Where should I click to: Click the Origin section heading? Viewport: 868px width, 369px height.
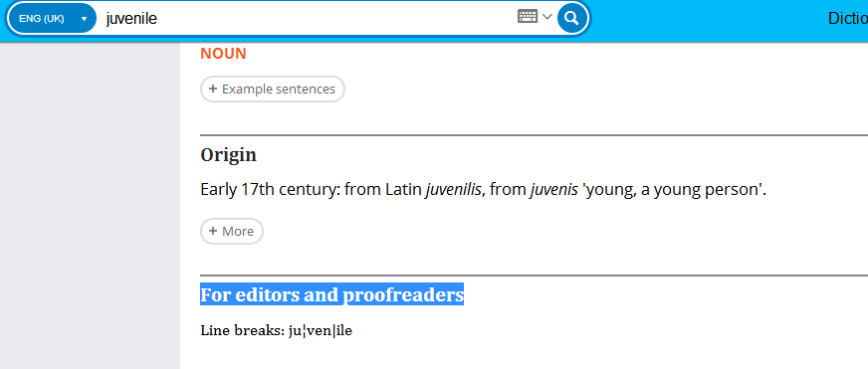pyautogui.click(x=228, y=155)
